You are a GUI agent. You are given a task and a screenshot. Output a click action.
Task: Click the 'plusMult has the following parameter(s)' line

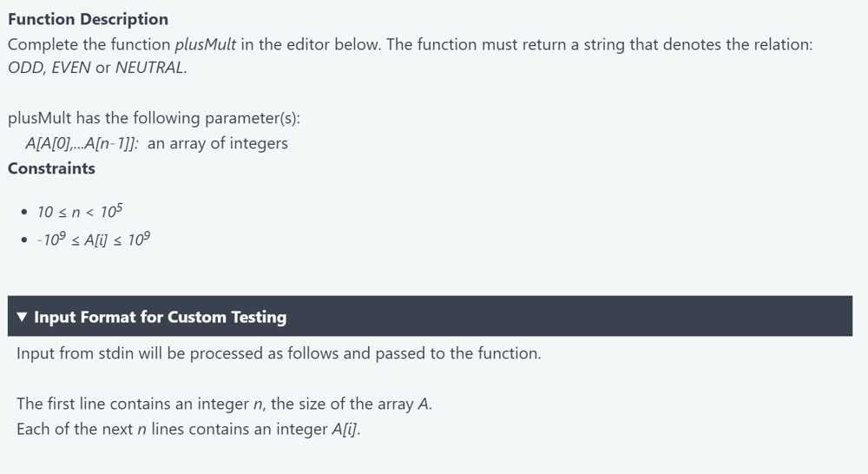click(154, 118)
